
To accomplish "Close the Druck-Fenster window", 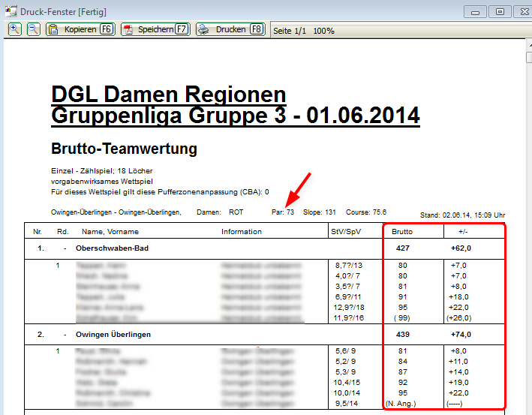I will 523,11.
